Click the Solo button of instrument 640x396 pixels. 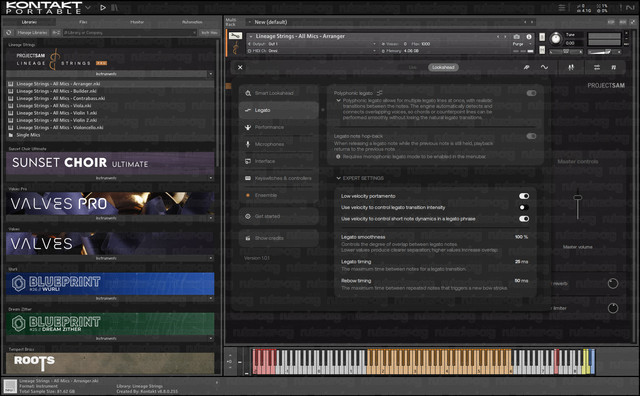pyautogui.click(x=542, y=37)
